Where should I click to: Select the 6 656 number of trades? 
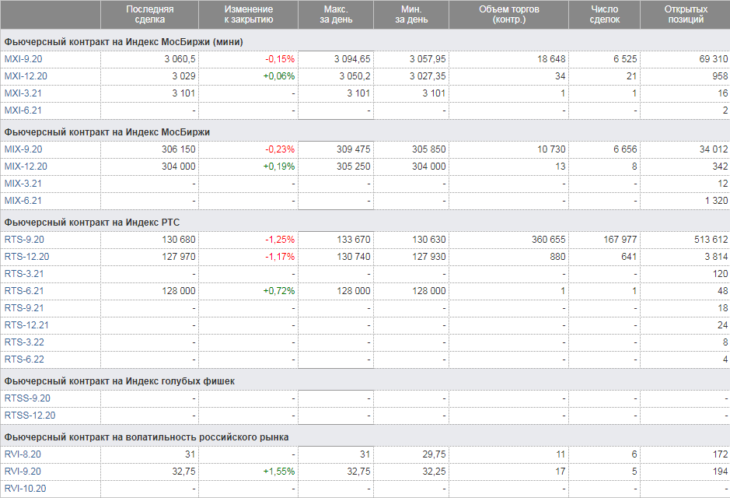[625, 149]
